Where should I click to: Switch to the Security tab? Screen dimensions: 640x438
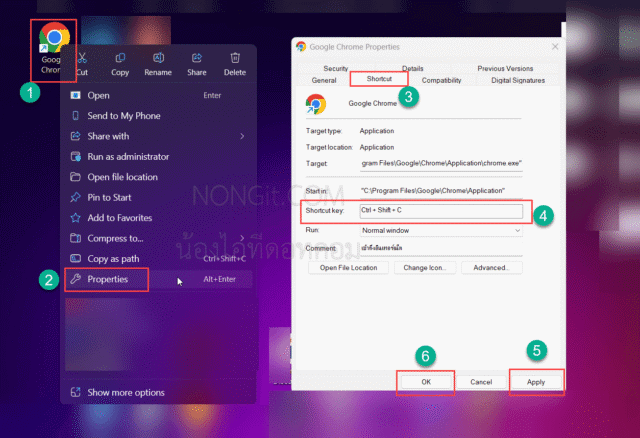click(336, 68)
